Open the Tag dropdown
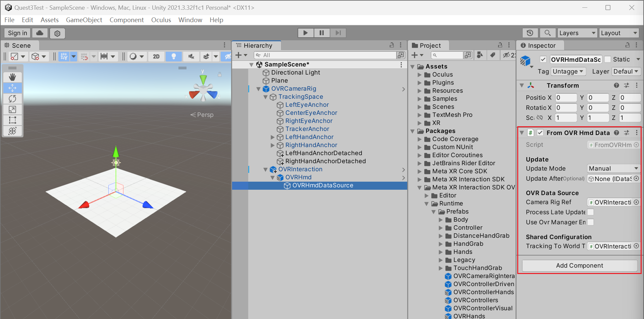 tap(569, 72)
